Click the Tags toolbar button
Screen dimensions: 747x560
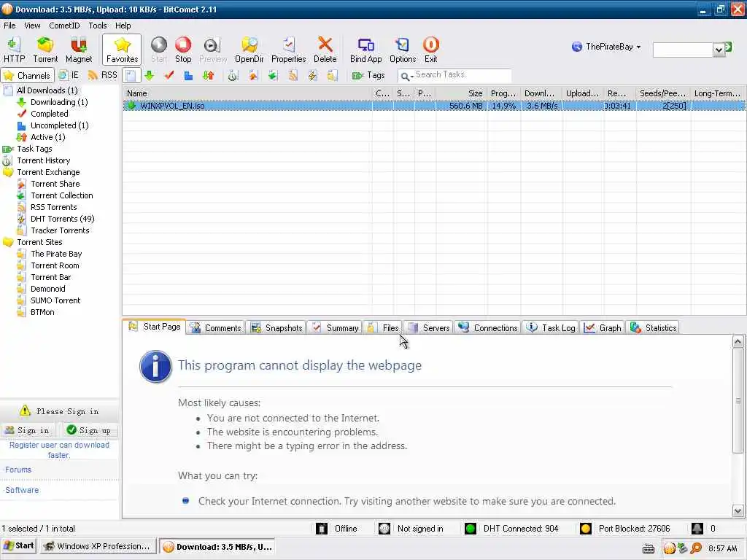coord(368,75)
